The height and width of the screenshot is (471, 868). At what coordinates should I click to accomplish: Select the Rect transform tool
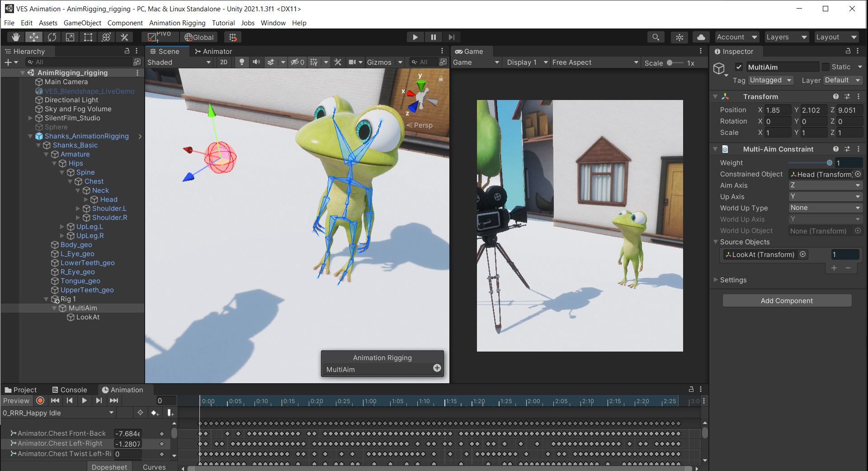click(88, 37)
